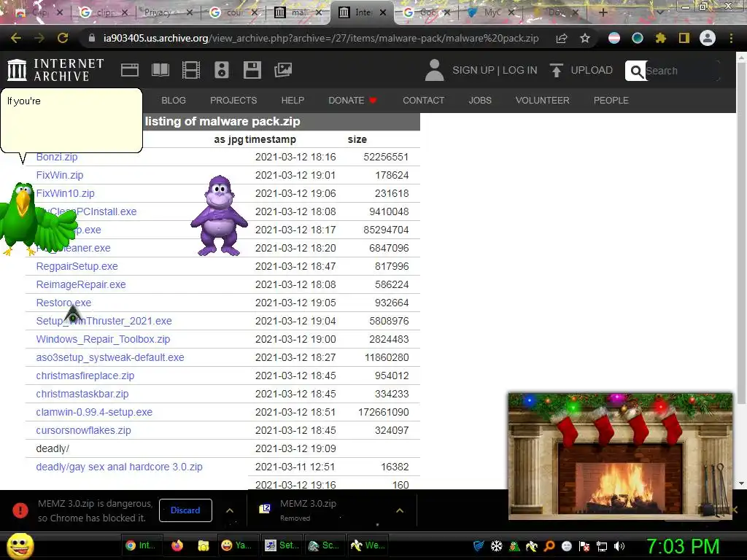Open Windows_Repair_Toolbox.zip link
Viewport: 747px width, 560px height.
[x=103, y=340]
